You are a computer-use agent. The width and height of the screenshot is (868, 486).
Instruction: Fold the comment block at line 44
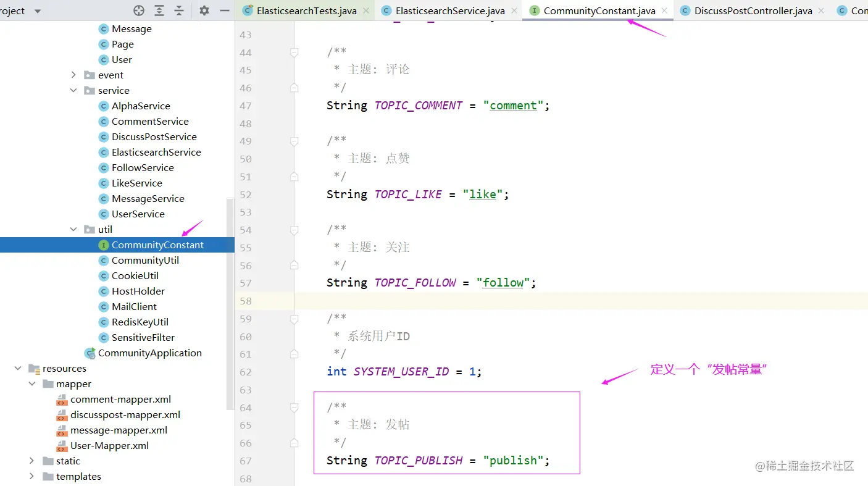[x=294, y=52]
